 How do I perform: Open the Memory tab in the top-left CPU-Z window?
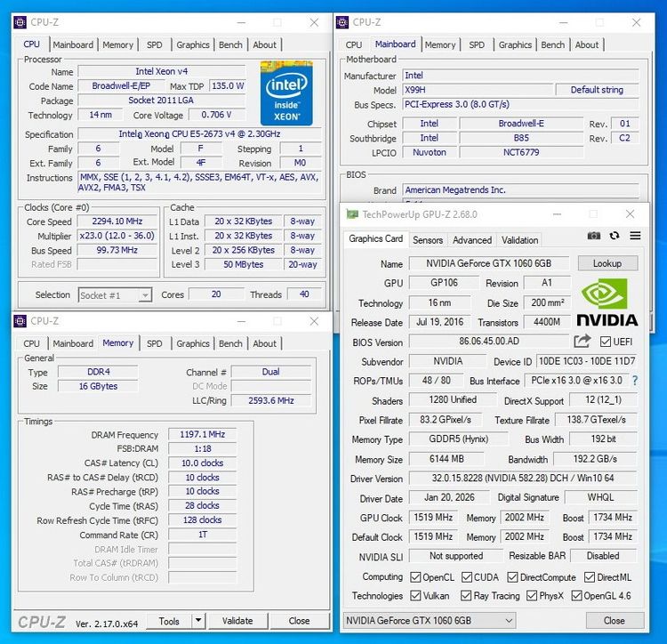coord(117,44)
